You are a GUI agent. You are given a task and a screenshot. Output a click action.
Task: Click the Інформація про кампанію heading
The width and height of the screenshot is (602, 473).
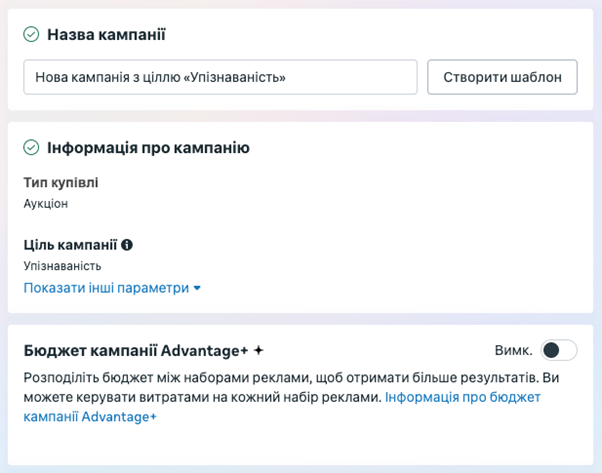[148, 148]
